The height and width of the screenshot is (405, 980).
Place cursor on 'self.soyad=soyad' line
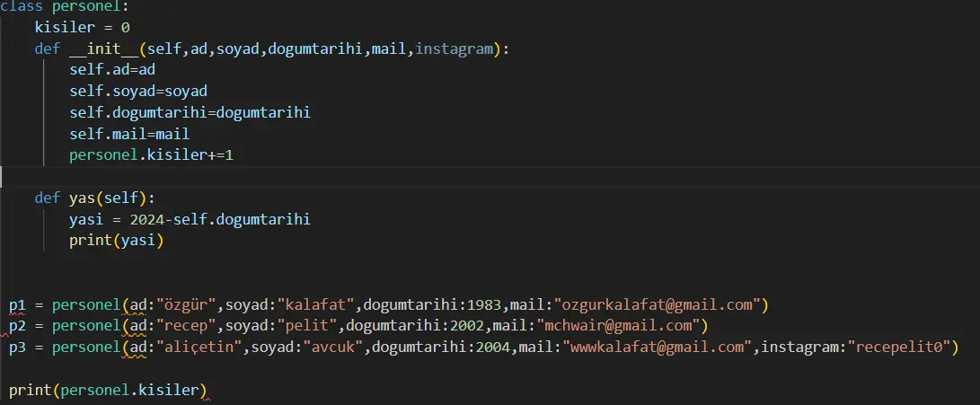[138, 92]
